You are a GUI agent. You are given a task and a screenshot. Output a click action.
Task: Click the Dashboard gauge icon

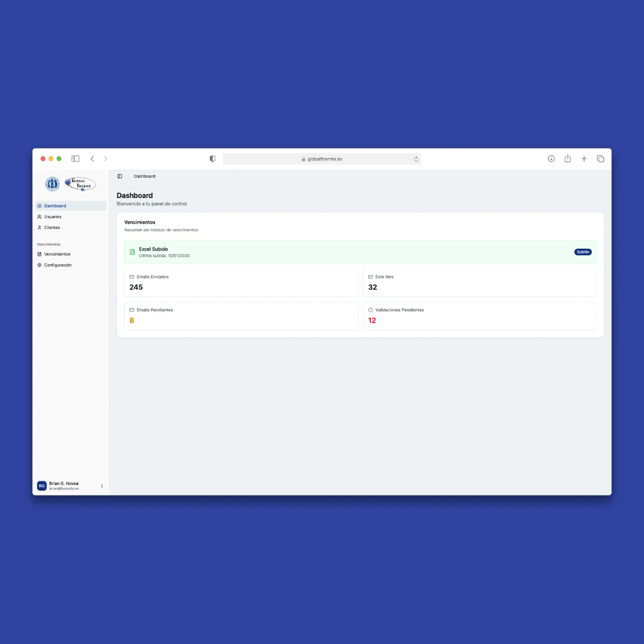pyautogui.click(x=39, y=206)
